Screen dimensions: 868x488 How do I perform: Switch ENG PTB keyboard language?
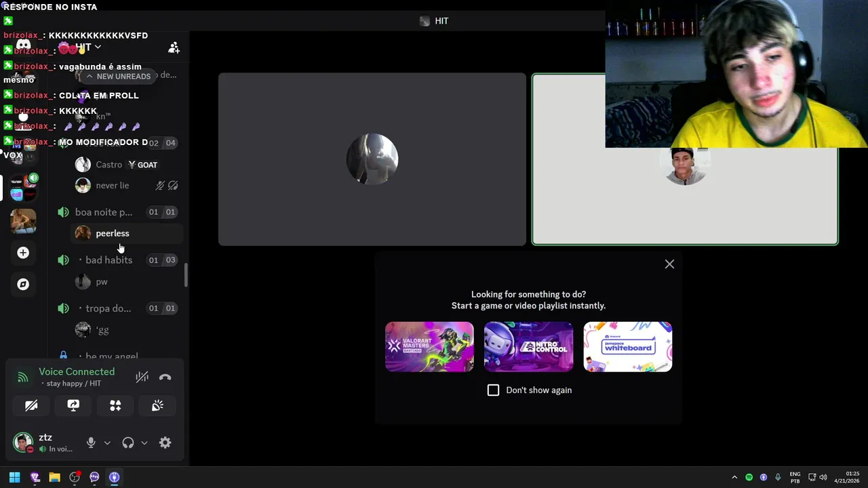coord(795,477)
